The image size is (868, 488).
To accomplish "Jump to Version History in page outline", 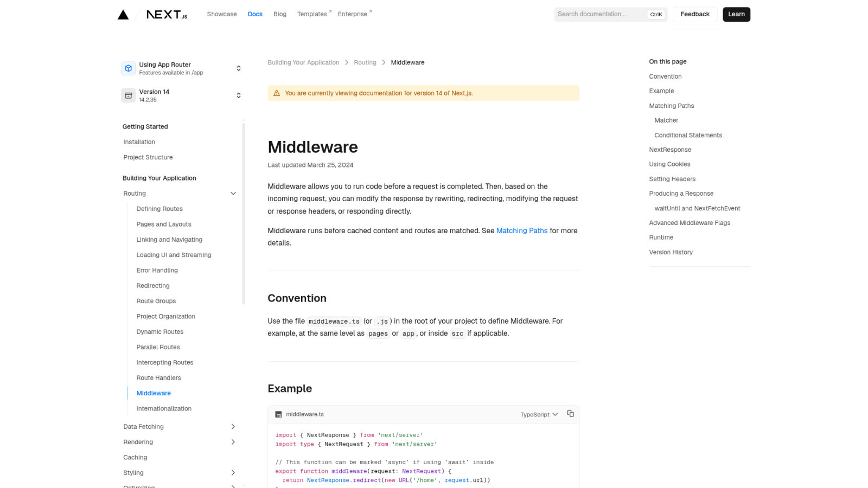I will click(x=671, y=252).
